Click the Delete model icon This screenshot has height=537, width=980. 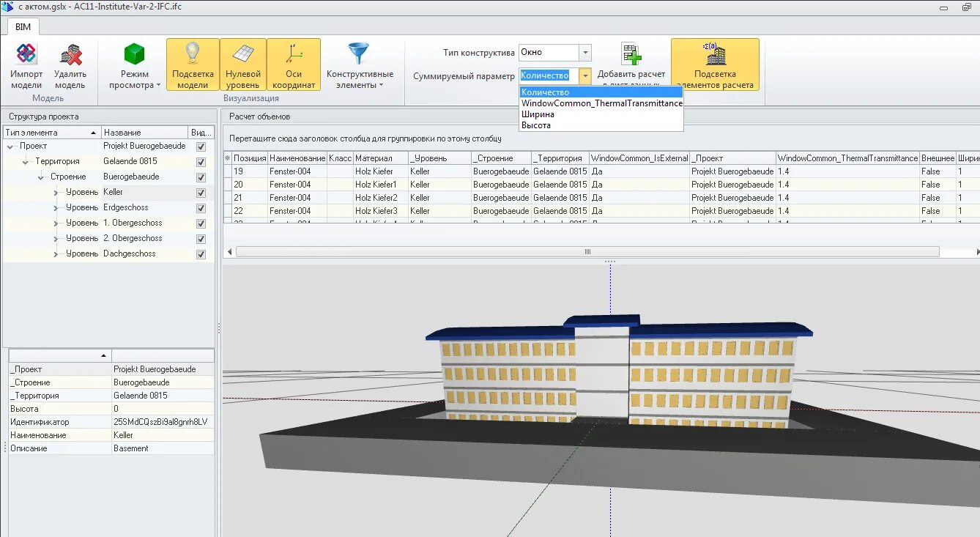click(x=70, y=64)
